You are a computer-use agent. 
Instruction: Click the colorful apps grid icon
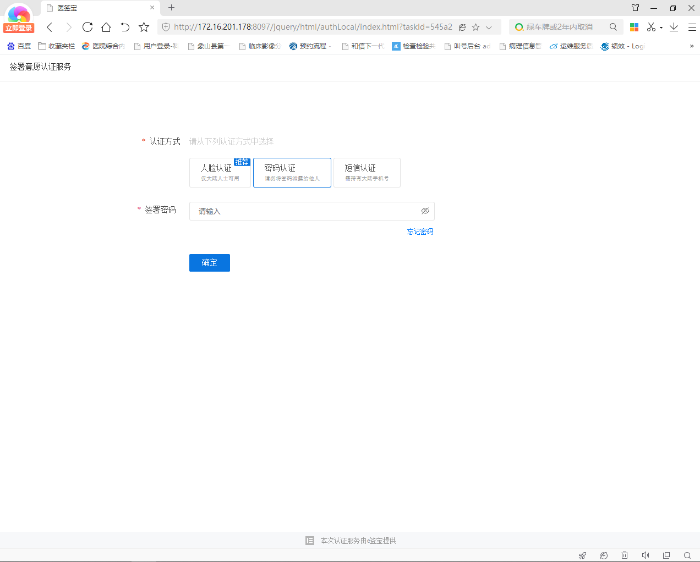point(634,27)
